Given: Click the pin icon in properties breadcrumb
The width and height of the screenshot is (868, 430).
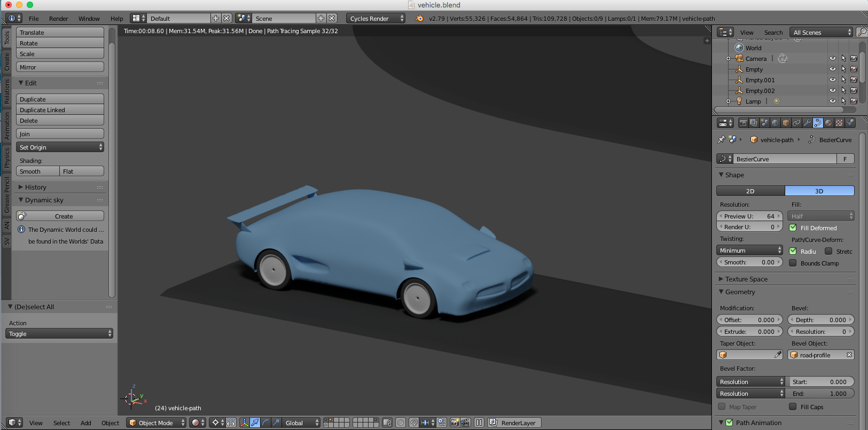Looking at the screenshot, I should tap(721, 139).
